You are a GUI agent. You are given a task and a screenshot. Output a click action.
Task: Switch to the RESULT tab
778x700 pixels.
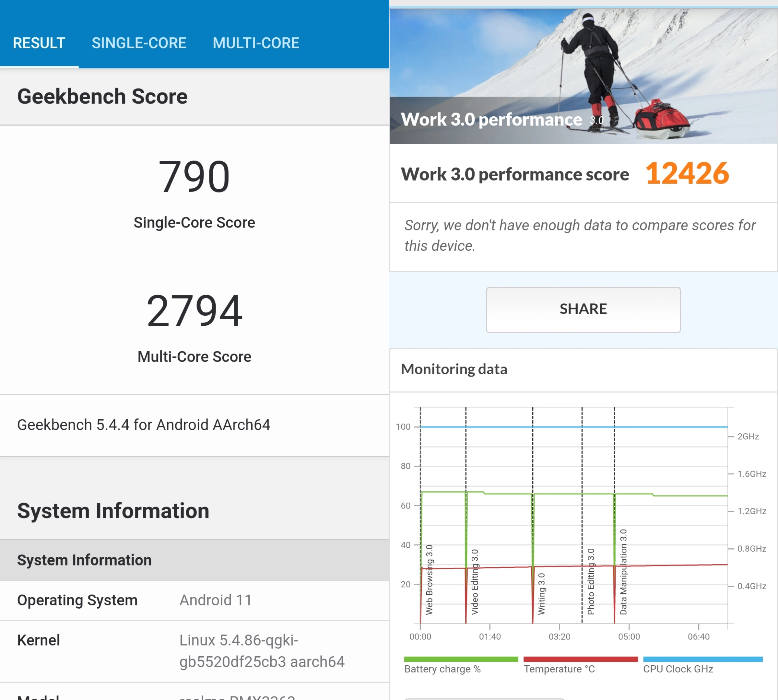click(x=39, y=43)
